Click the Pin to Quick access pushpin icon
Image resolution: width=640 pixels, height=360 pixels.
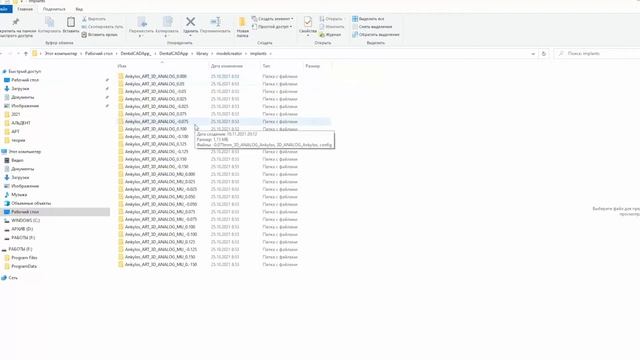(16, 22)
